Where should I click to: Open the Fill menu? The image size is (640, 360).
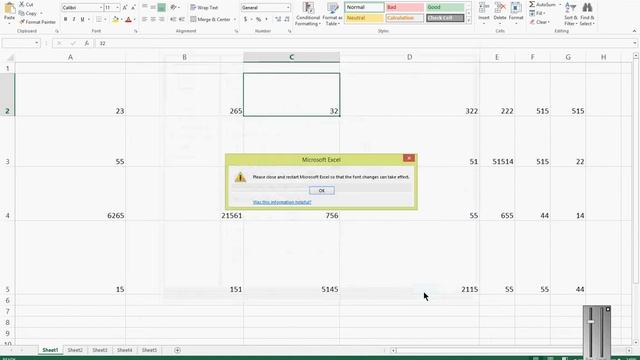click(x=538, y=13)
